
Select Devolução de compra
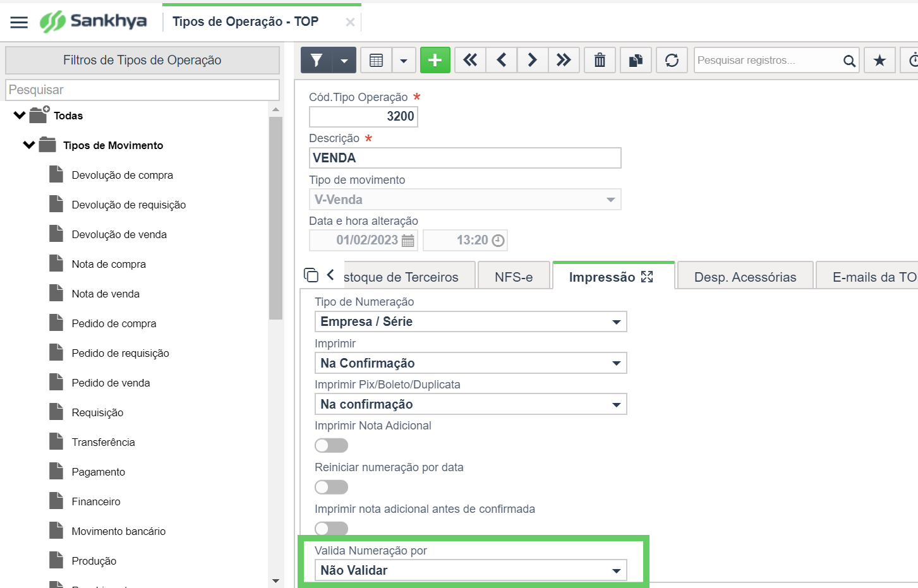[122, 175]
